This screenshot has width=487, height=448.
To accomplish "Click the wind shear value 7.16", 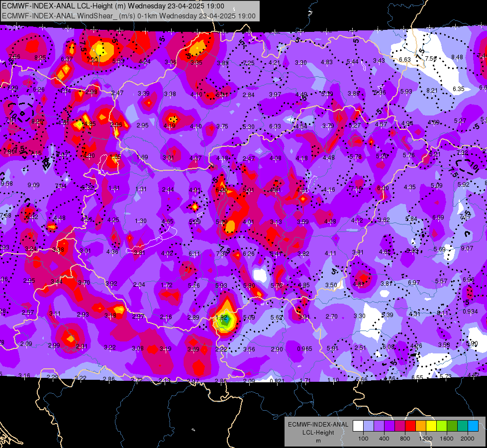I will coord(356,188).
